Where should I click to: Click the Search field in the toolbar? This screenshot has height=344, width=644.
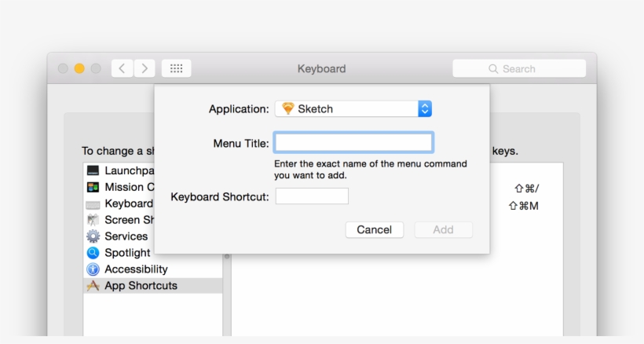pos(519,68)
